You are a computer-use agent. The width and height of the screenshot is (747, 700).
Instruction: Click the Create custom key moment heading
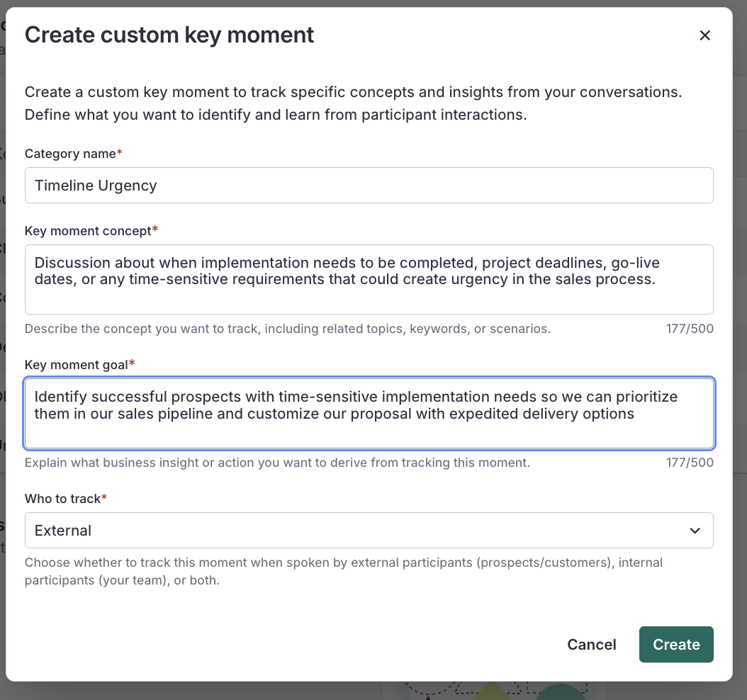(x=169, y=35)
